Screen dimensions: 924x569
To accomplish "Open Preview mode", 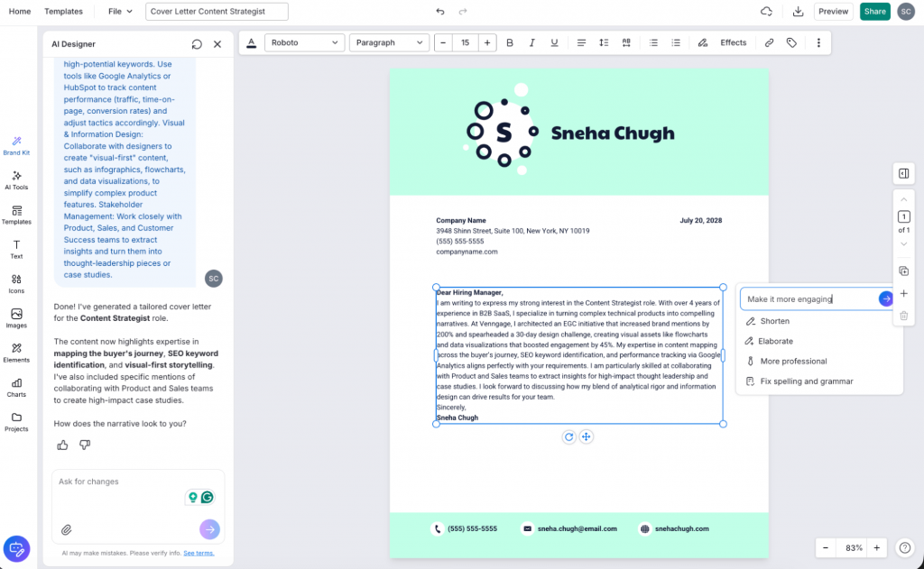I will tap(833, 11).
